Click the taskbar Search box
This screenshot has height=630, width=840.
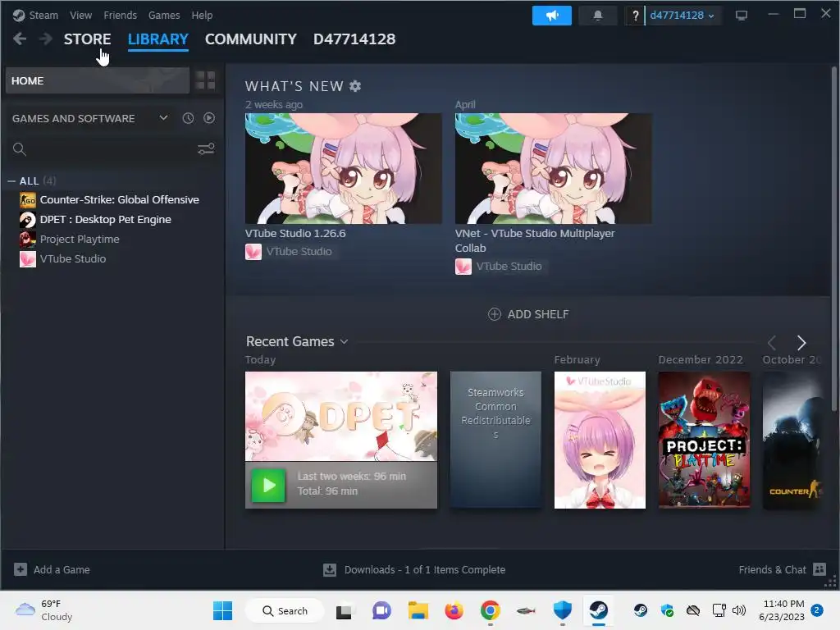tap(285, 610)
